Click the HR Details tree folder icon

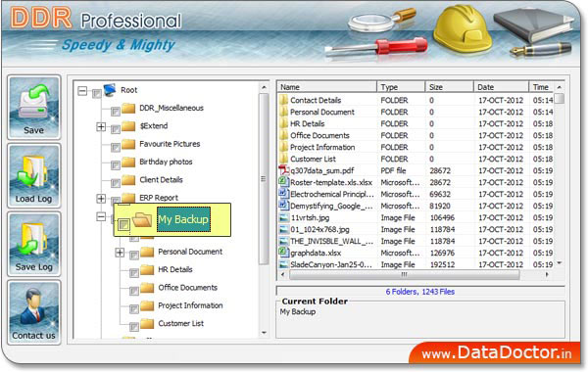coord(147,270)
